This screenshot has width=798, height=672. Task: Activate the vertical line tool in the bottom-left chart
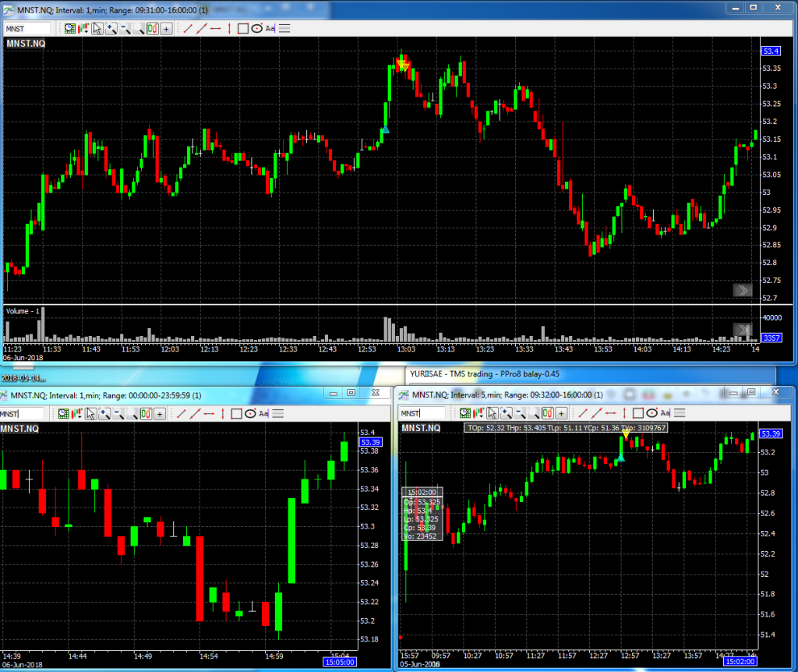(x=223, y=414)
